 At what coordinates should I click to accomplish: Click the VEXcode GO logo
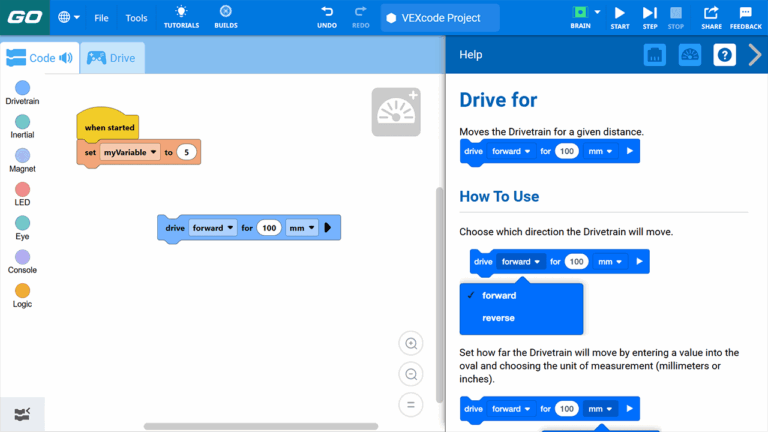point(24,18)
